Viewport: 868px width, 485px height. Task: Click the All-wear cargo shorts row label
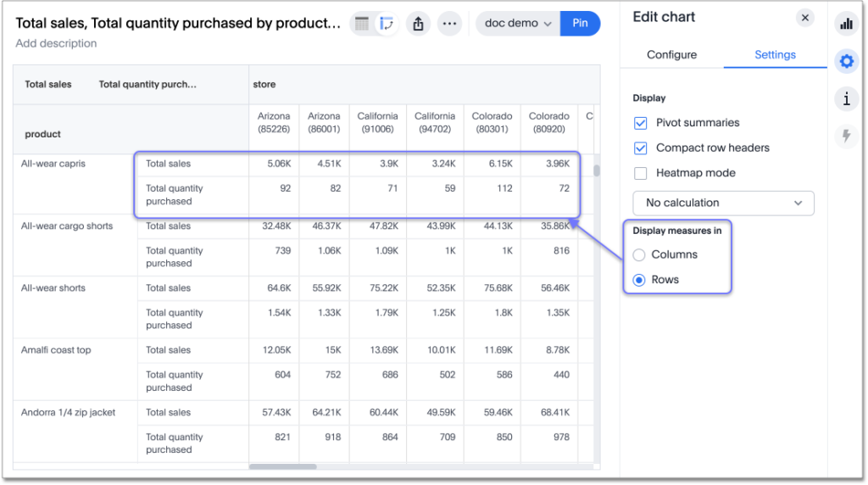(67, 226)
